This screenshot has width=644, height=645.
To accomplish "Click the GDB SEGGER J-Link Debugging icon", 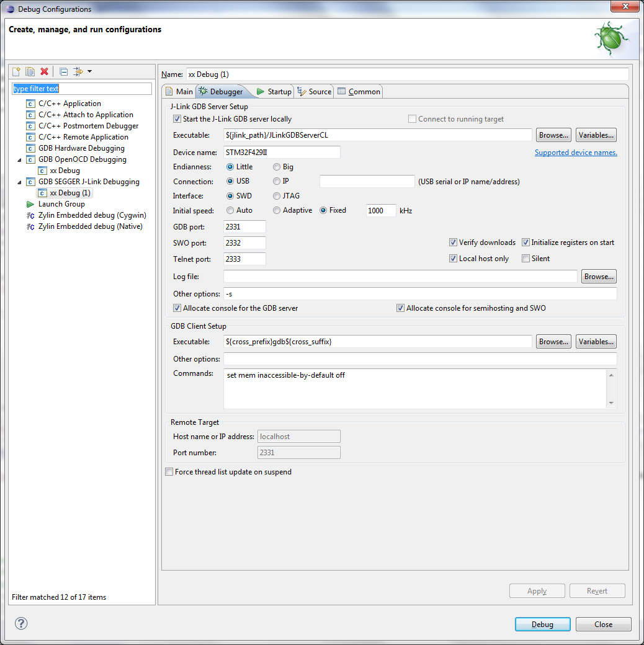I will pos(30,182).
